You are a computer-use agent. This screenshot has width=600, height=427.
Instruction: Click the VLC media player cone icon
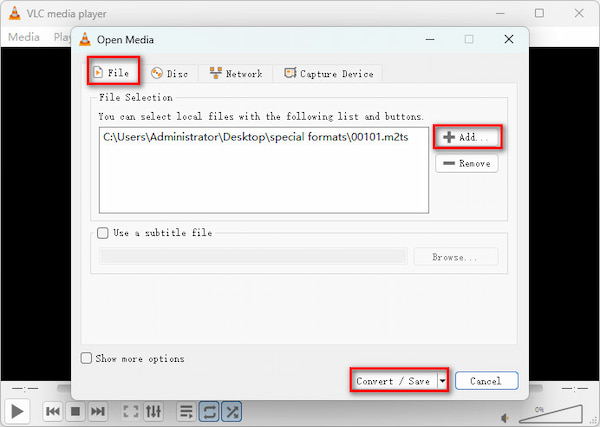pos(15,13)
